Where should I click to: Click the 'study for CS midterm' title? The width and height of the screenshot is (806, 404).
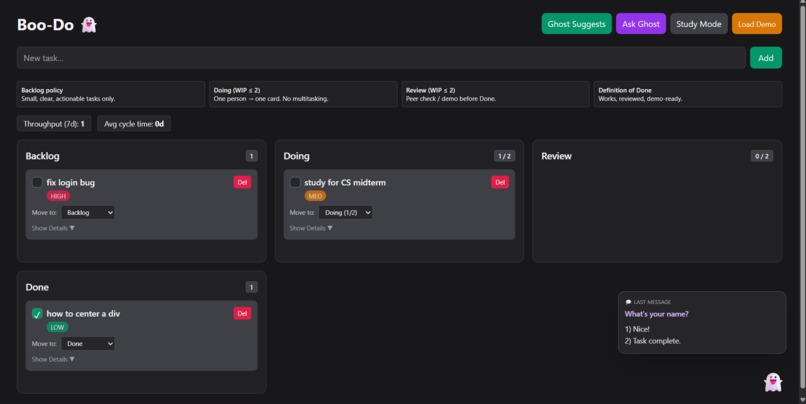coord(345,182)
